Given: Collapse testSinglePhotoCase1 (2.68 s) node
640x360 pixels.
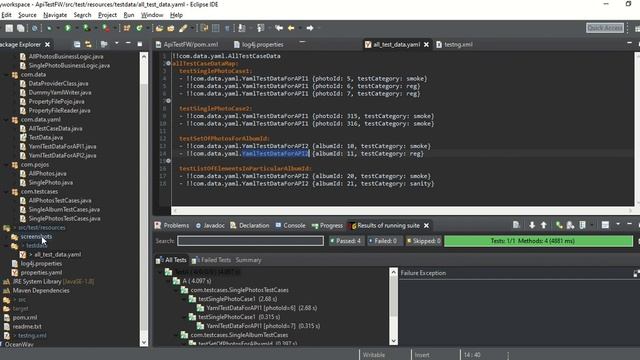Looking at the screenshot, I should tap(184, 299).
